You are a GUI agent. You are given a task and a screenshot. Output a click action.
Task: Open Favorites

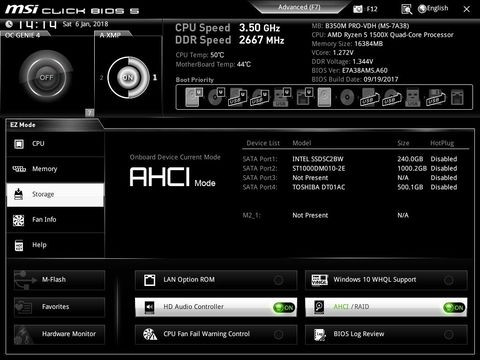[59, 307]
